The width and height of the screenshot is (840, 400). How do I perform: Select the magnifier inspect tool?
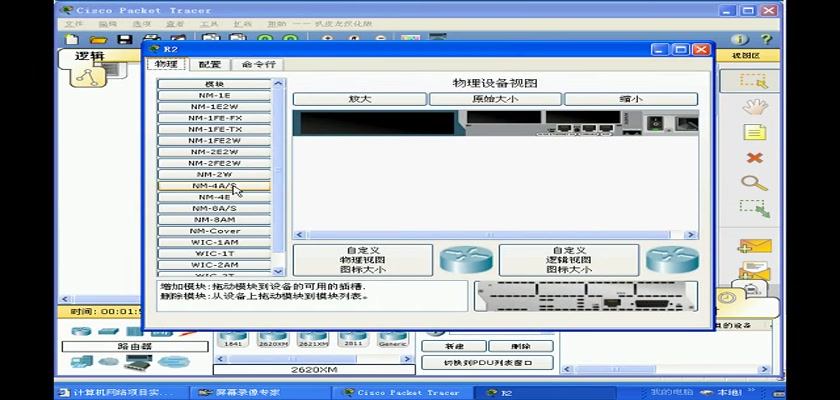click(x=753, y=183)
